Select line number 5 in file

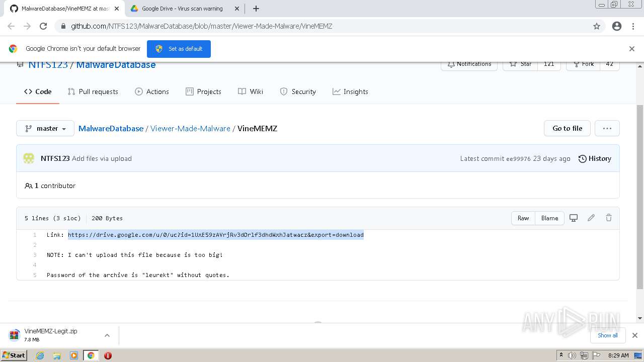point(35,275)
